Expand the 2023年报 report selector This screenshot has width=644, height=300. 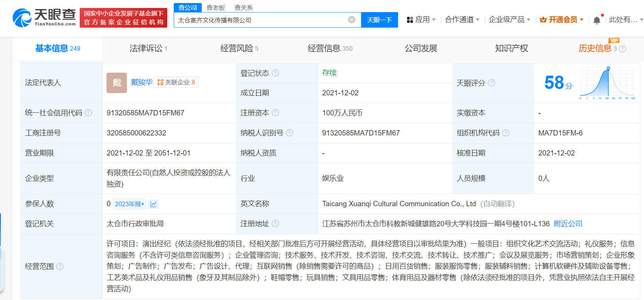tap(130, 204)
